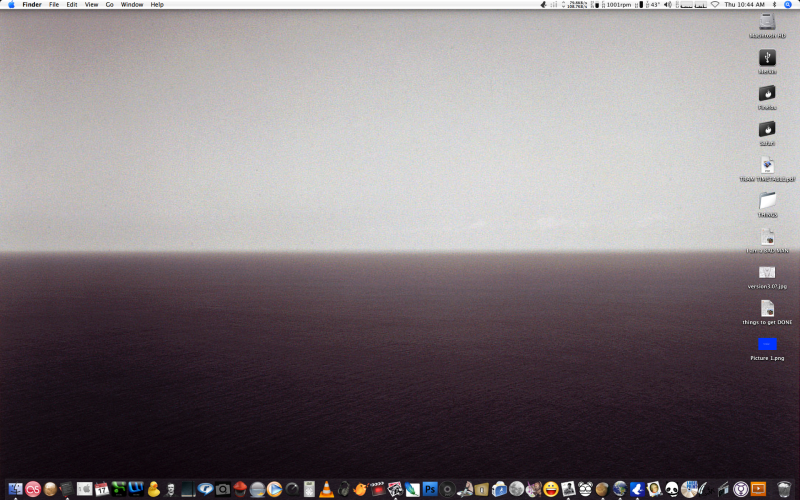This screenshot has height=500, width=800.
Task: Open the Finder menu
Action: tap(32, 5)
